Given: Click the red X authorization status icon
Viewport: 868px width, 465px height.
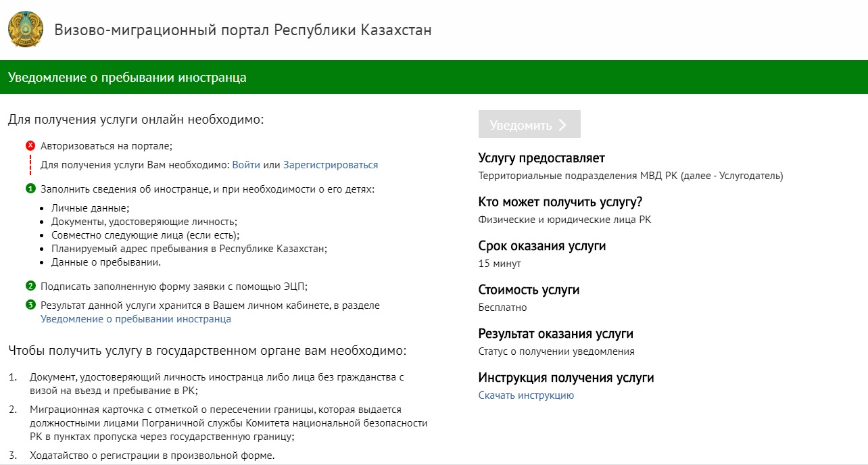Looking at the screenshot, I should 30,145.
